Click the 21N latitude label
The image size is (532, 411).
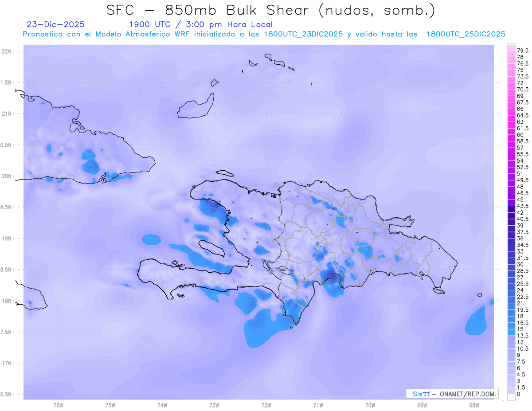coord(7,114)
